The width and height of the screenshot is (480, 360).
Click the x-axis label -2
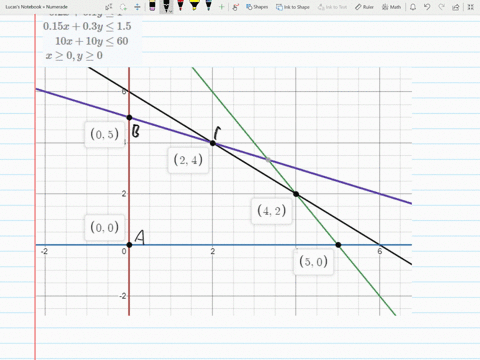pyautogui.click(x=44, y=251)
